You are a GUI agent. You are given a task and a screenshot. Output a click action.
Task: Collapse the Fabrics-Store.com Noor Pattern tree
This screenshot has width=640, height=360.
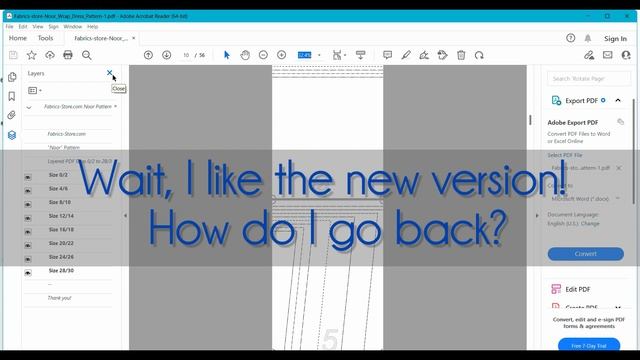point(29,107)
